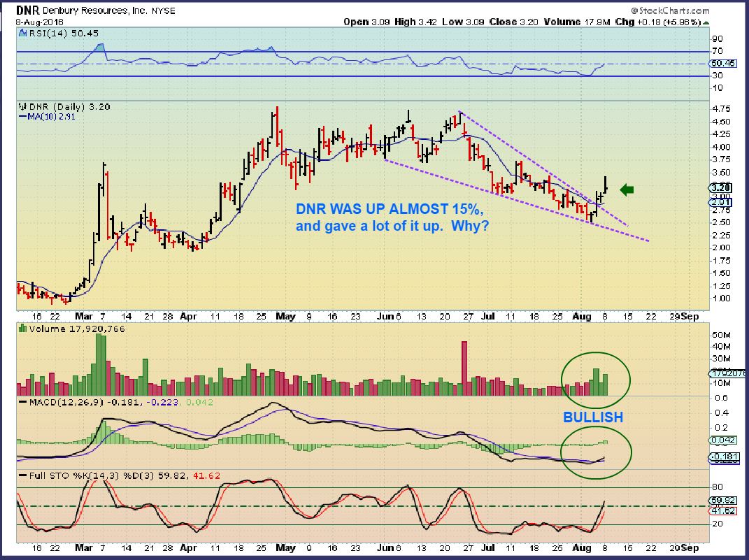The height and width of the screenshot is (560, 749).
Task: Click the 50M volume axis label
Action: click(x=721, y=335)
